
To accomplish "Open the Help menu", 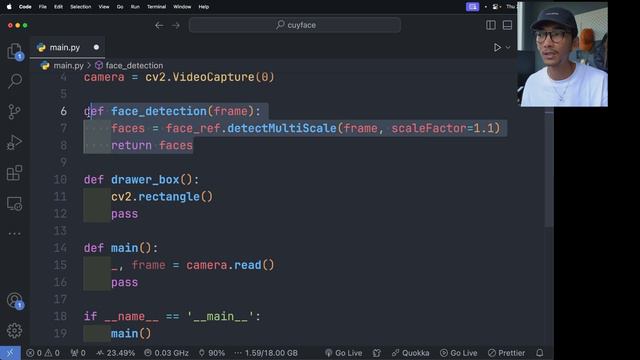I will 204,7.
